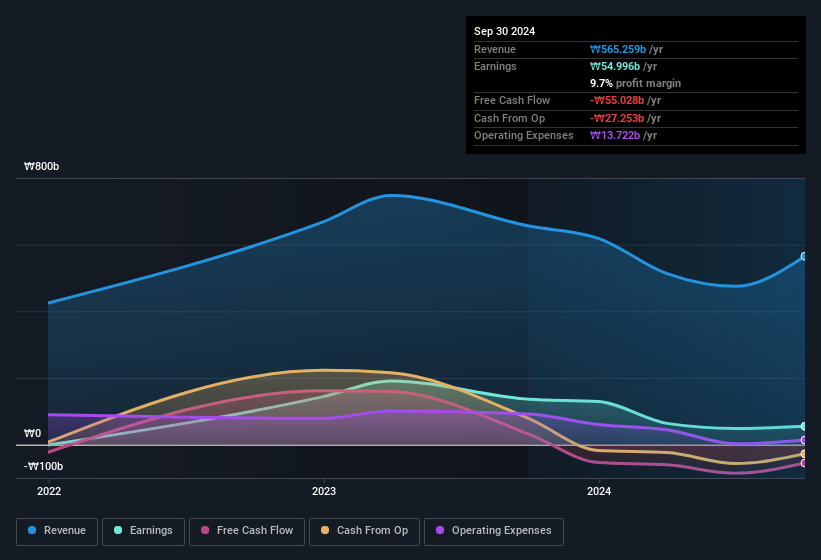Click the 2022 x-axis label
The image size is (821, 560).
click(49, 491)
